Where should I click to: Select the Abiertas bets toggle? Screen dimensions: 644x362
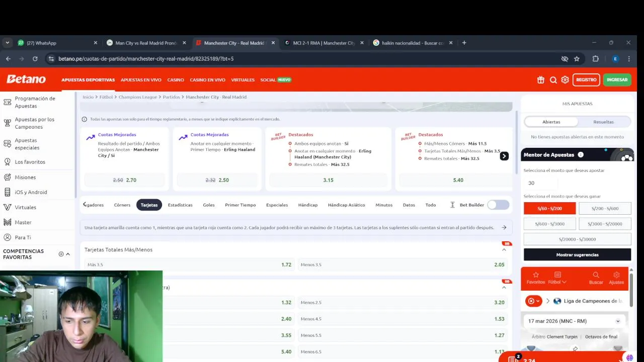[x=551, y=122]
